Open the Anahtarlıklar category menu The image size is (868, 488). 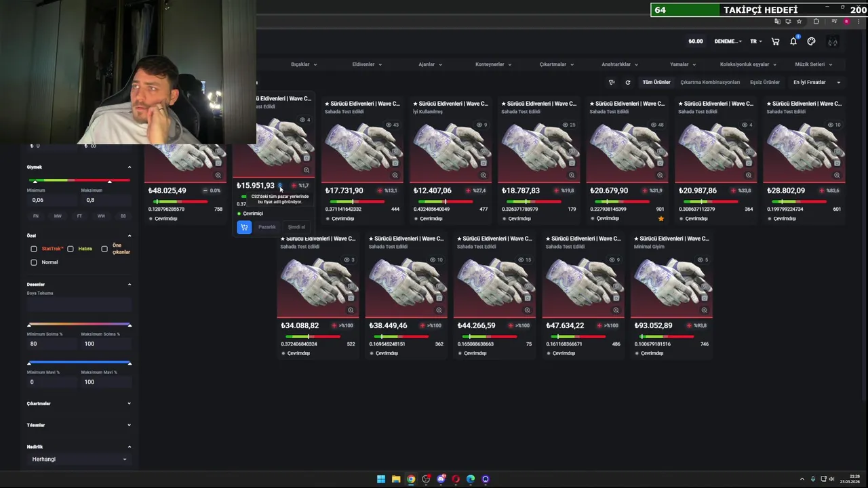(x=620, y=64)
